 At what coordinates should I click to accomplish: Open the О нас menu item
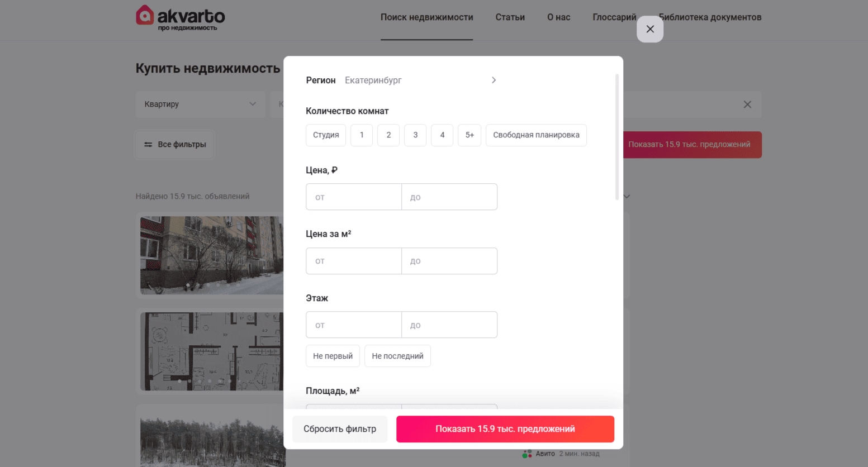(558, 17)
